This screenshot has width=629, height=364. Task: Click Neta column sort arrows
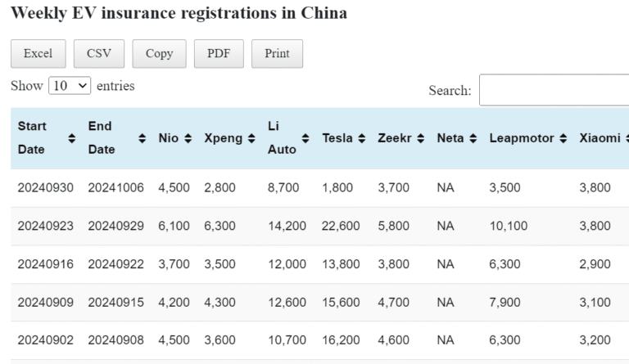(x=473, y=139)
